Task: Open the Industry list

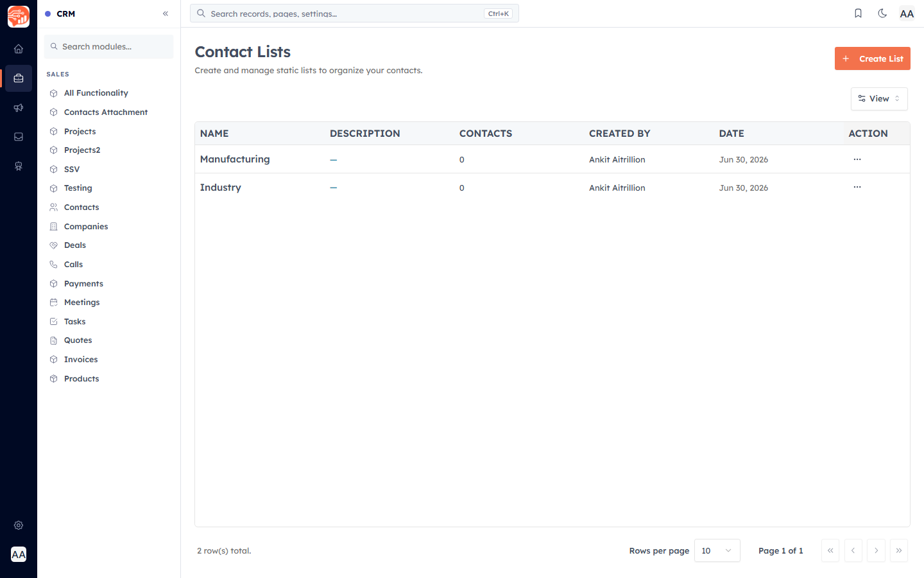Action: (221, 188)
